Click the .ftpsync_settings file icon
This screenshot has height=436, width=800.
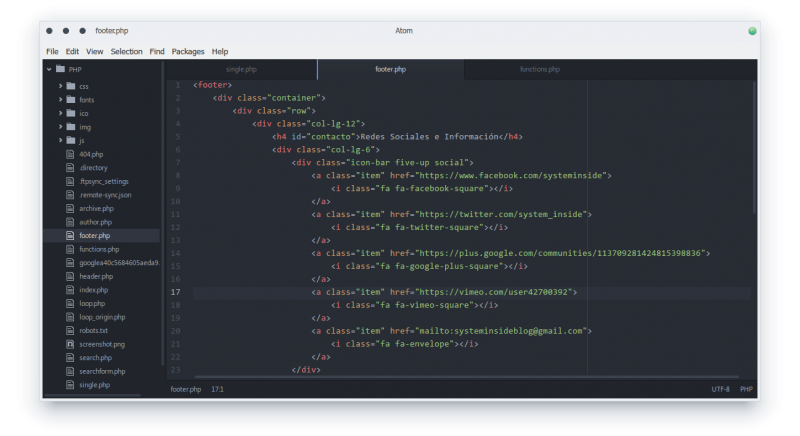tap(70, 181)
